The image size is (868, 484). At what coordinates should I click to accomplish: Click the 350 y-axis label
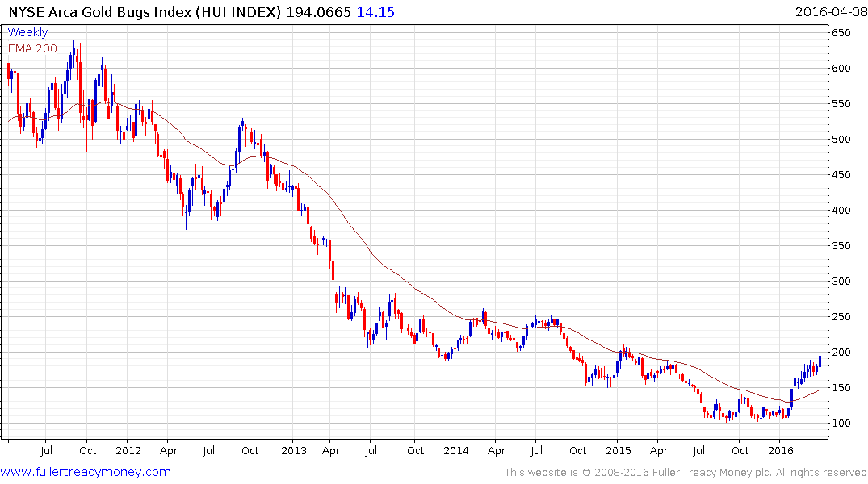tap(841, 245)
